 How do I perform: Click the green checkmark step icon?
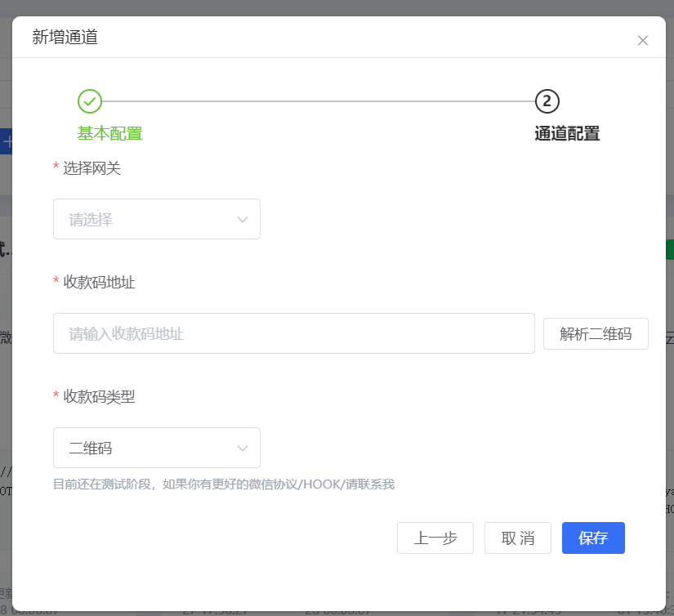click(x=90, y=101)
